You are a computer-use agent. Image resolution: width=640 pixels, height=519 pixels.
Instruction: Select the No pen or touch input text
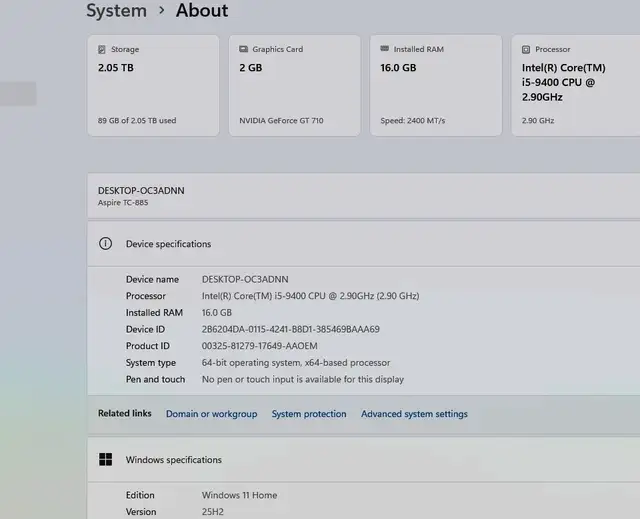(x=302, y=379)
